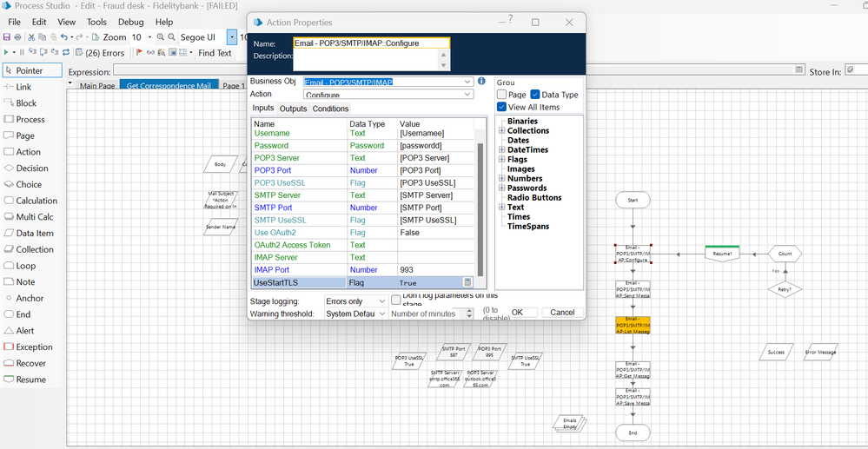The height and width of the screenshot is (449, 868).
Task: Click the Print icon in the toolbar
Action: [x=17, y=37]
